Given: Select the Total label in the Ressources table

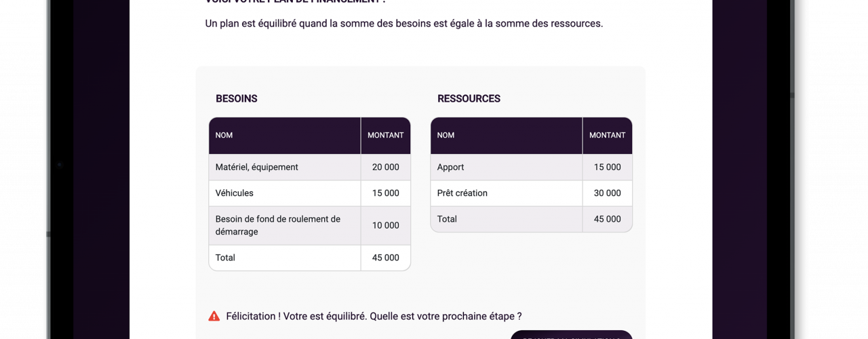Looking at the screenshot, I should (447, 219).
